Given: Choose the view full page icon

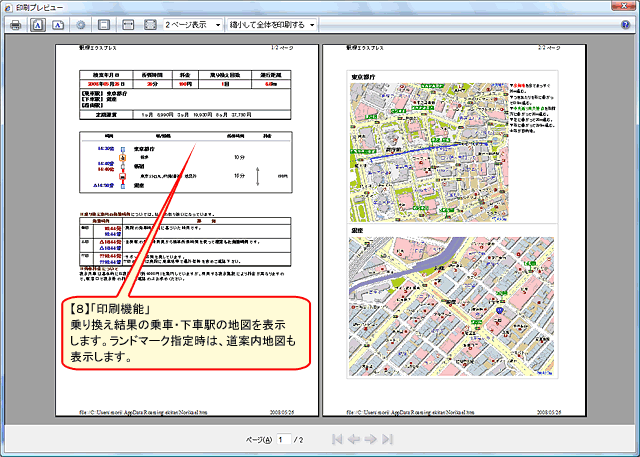Looking at the screenshot, I should coord(150,24).
